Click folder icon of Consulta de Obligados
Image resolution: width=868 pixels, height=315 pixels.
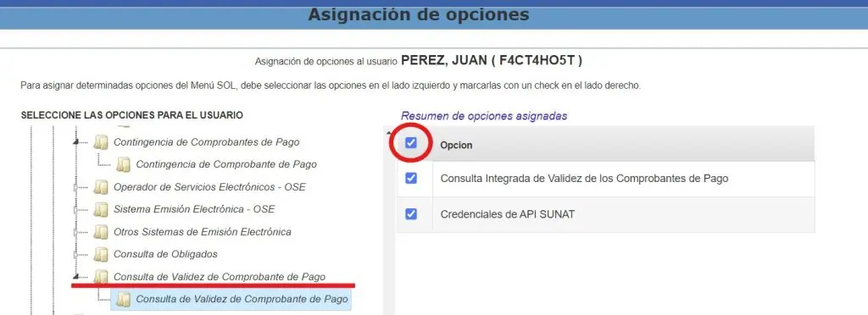pos(100,254)
